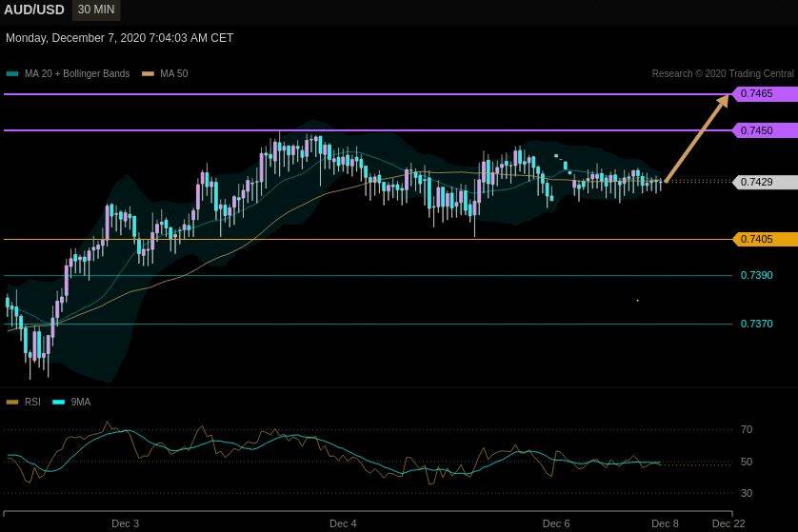
Task: Click the Dec 22 date axis label
Action: [x=728, y=523]
